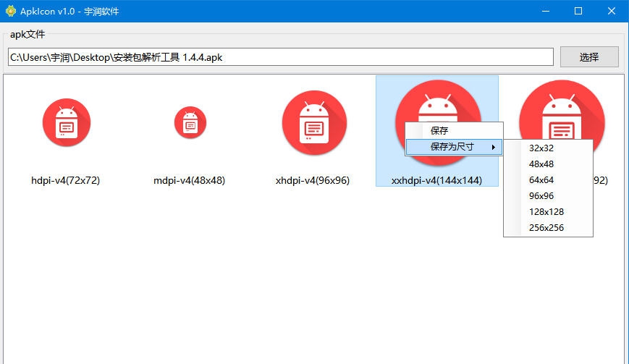Image resolution: width=629 pixels, height=364 pixels.
Task: Select the xhdpi-v4 96x96 icon thumbnail
Action: point(314,123)
